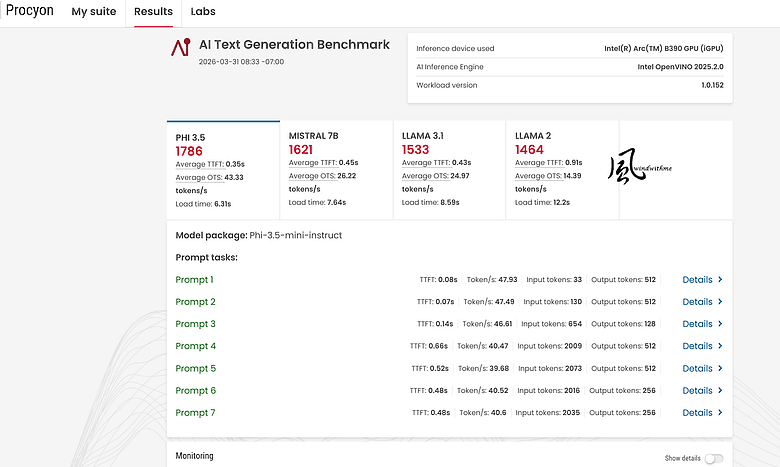The width and height of the screenshot is (780, 467).
Task: Toggle the Show details switch
Action: click(714, 459)
